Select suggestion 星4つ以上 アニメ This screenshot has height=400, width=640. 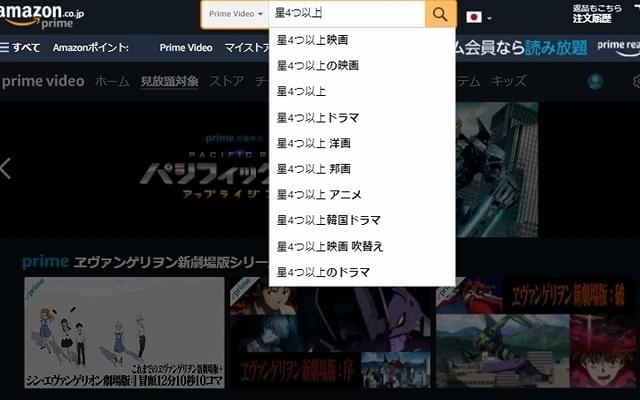click(362, 195)
